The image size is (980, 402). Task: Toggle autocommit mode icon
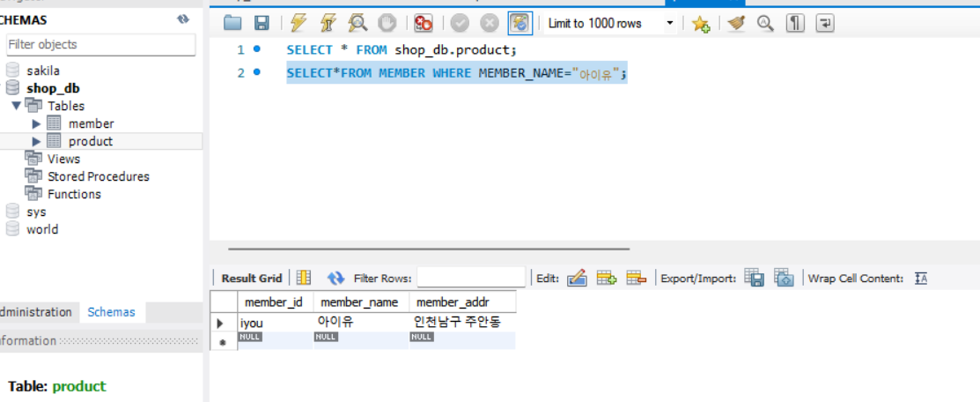pyautogui.click(x=519, y=24)
